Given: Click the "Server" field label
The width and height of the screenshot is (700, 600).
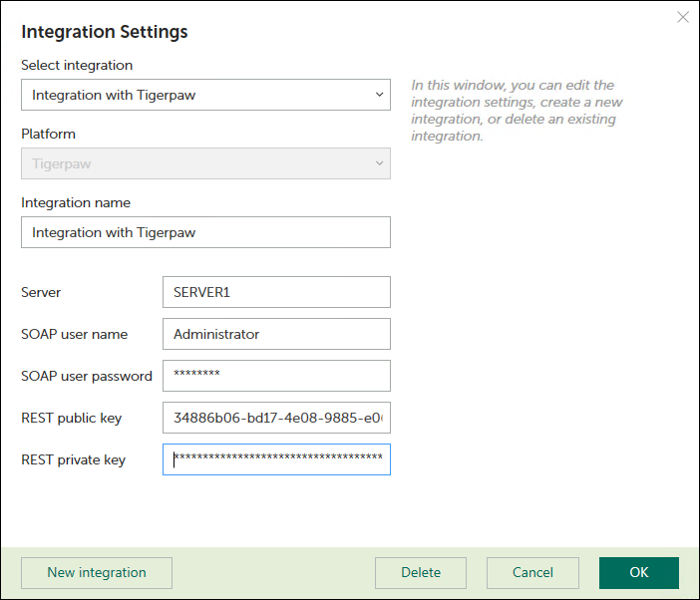Looking at the screenshot, I should pos(41,293).
